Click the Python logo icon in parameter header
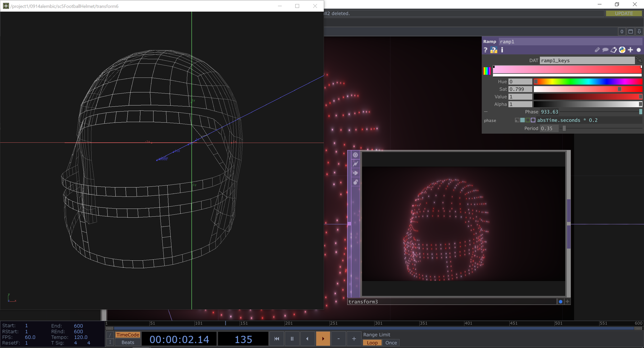 pyautogui.click(x=622, y=50)
